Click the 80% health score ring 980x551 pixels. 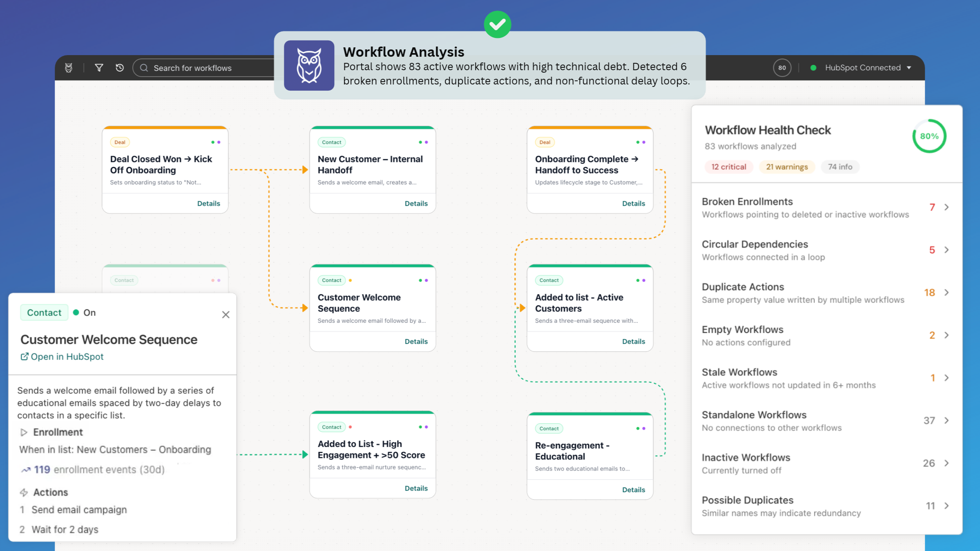pyautogui.click(x=929, y=136)
